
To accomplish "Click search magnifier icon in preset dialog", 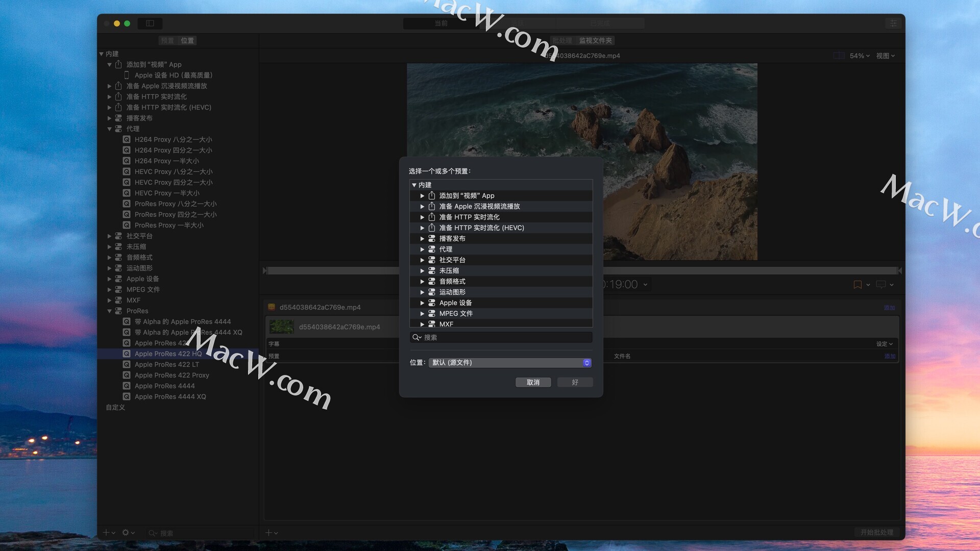I will (x=416, y=337).
